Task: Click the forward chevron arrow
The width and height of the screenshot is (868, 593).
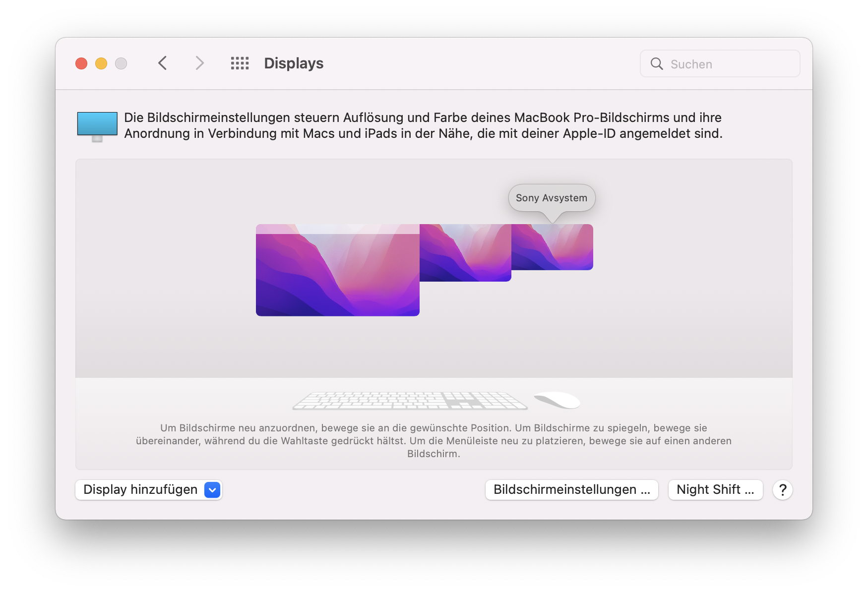Action: 199,63
